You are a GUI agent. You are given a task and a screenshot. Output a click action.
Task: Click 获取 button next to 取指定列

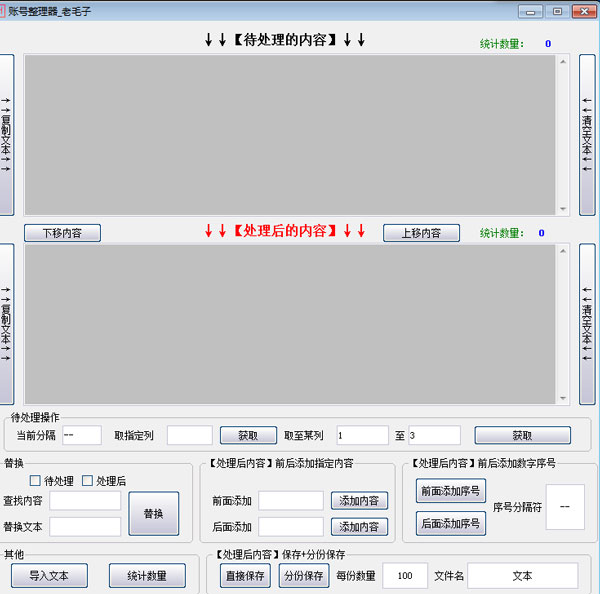point(248,435)
